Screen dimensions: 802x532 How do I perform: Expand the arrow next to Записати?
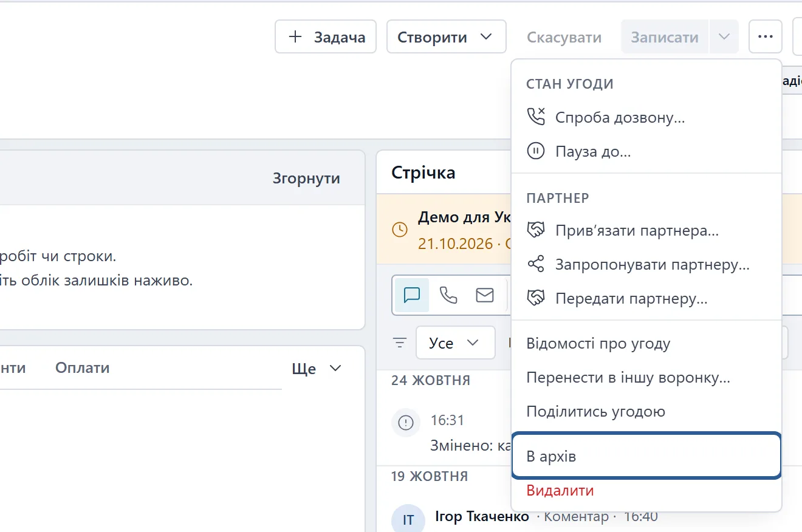724,37
